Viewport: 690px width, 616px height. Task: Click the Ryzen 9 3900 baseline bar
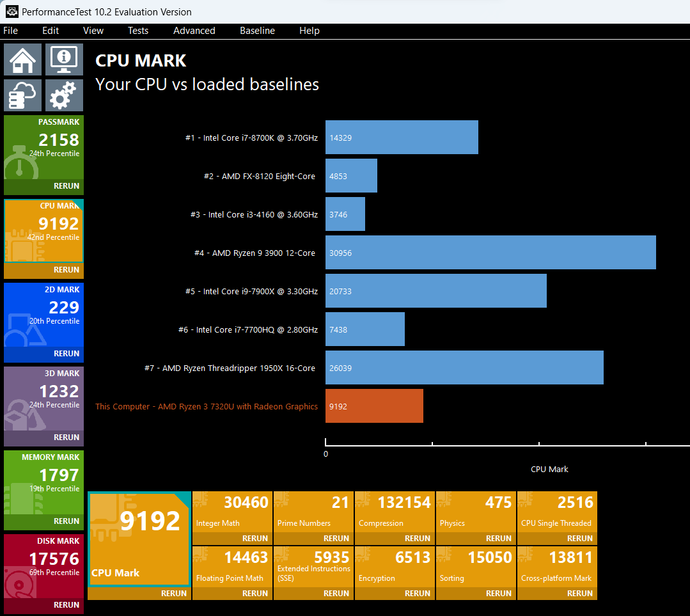point(490,253)
